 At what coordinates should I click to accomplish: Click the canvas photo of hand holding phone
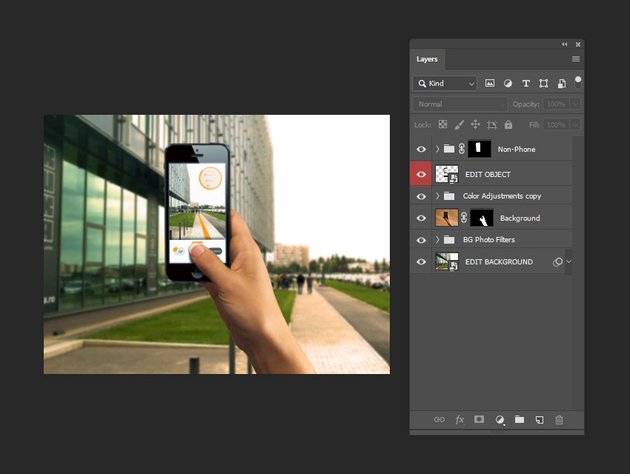[x=217, y=244]
